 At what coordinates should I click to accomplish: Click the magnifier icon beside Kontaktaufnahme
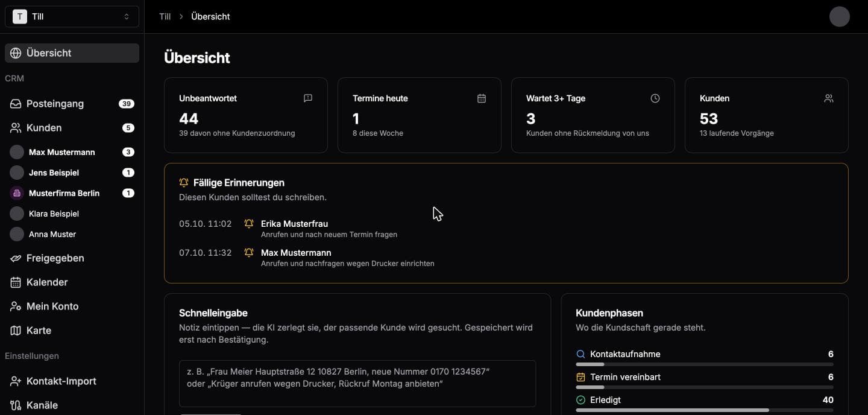(x=581, y=354)
